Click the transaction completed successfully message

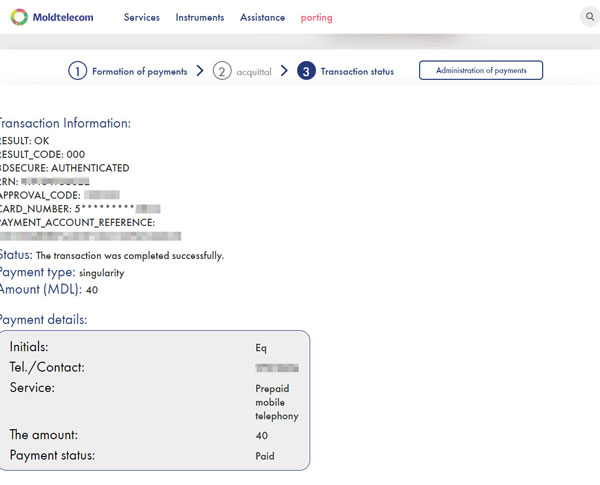pos(130,256)
